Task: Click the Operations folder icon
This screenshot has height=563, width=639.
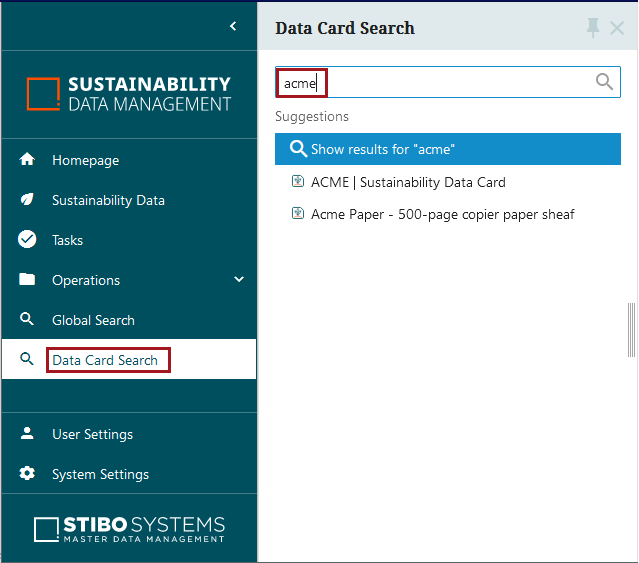Action: 28,280
